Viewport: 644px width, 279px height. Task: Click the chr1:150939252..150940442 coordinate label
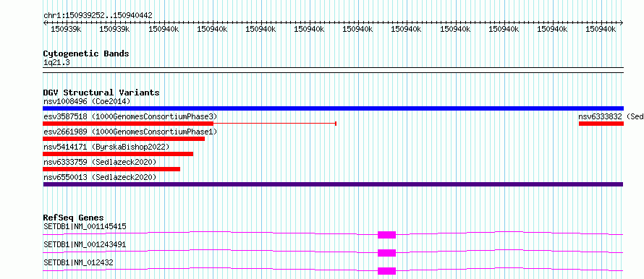point(98,16)
